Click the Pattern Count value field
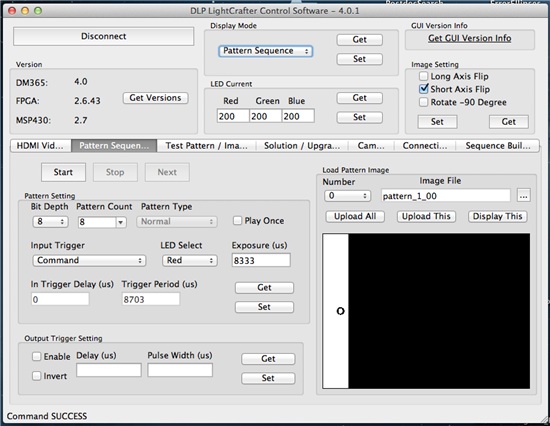The height and width of the screenshot is (426, 550). pos(97,222)
